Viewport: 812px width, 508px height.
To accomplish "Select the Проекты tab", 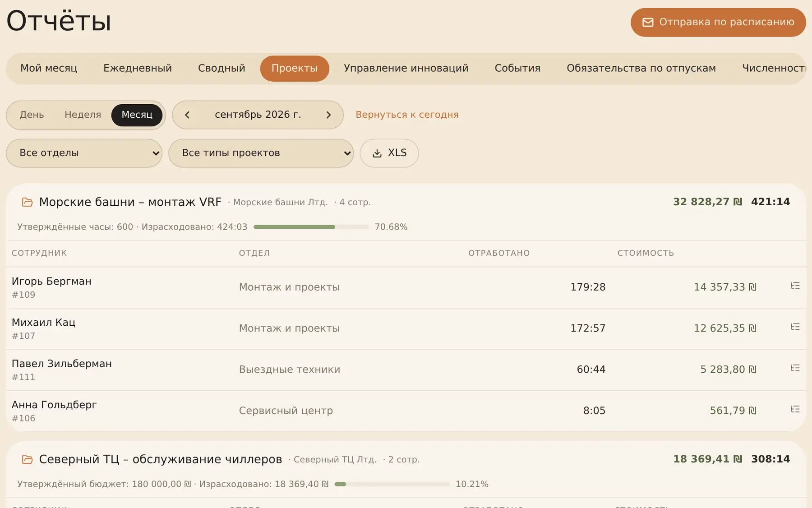I will pyautogui.click(x=295, y=68).
